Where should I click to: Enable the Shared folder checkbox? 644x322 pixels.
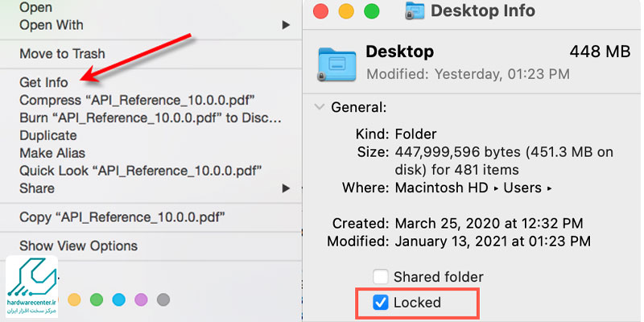(380, 277)
